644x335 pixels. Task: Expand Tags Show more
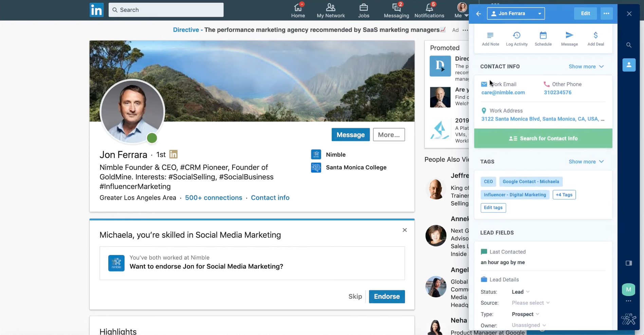[x=586, y=162]
